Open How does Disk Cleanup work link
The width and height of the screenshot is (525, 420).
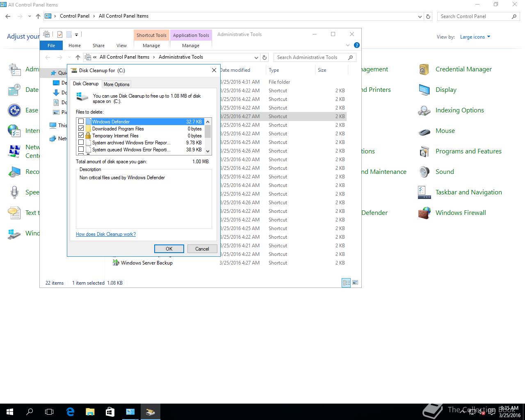click(x=106, y=234)
